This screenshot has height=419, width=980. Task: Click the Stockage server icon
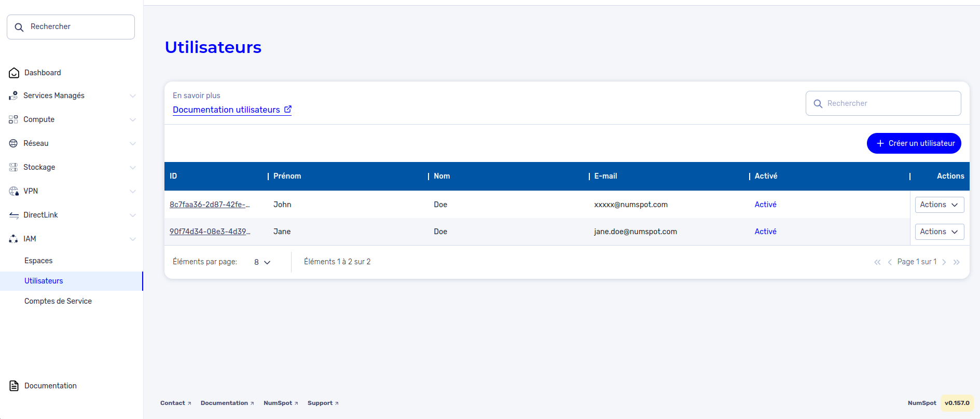(13, 167)
